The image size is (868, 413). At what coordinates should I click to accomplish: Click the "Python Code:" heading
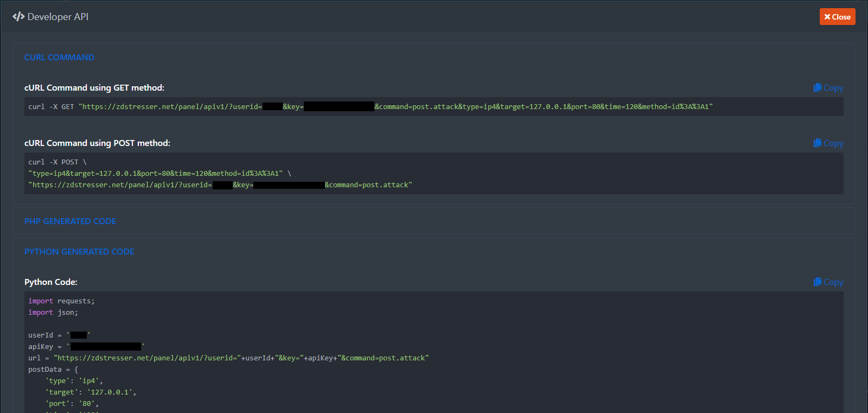tap(51, 282)
